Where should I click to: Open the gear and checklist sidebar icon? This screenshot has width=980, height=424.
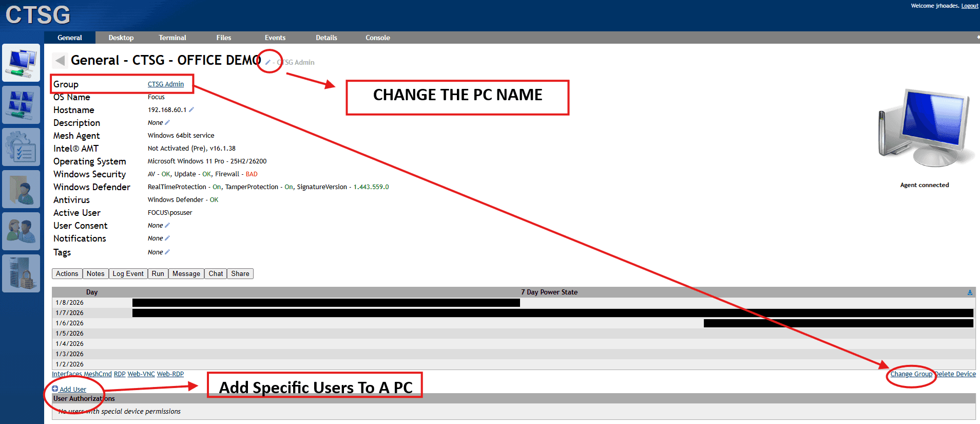click(x=21, y=147)
